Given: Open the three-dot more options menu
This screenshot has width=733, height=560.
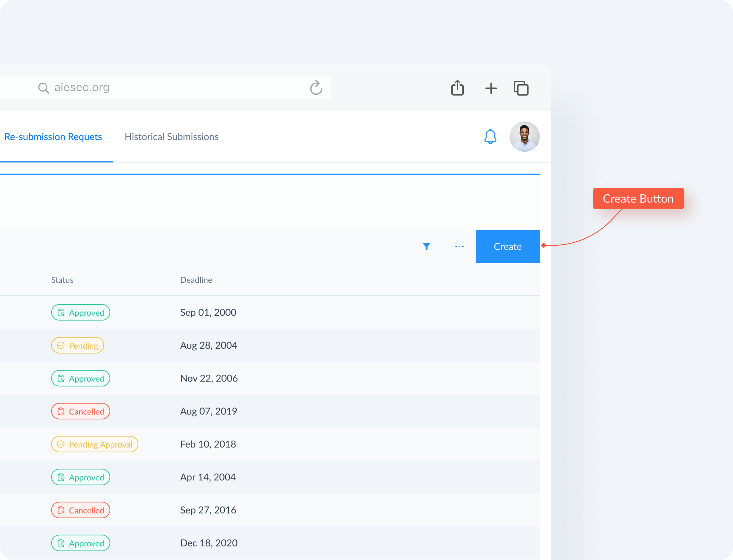Looking at the screenshot, I should click(459, 246).
